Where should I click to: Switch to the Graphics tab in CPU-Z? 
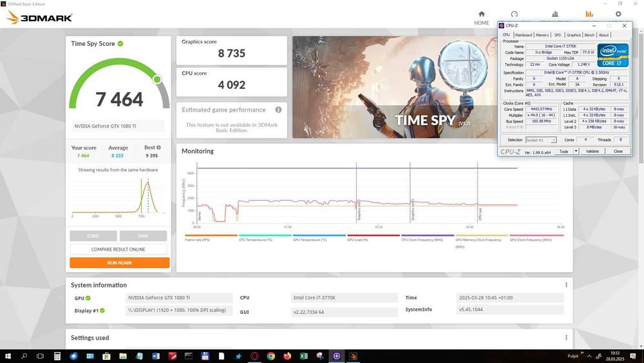click(x=574, y=35)
